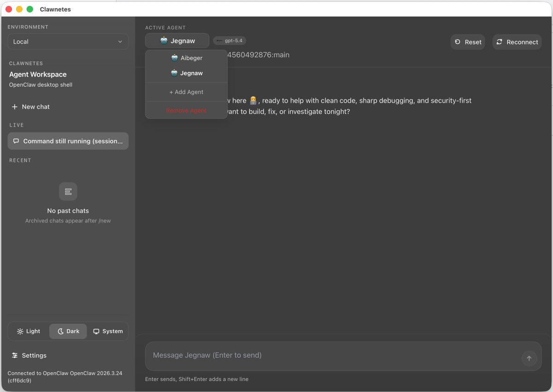Click the sync arrows icon on Reconnect
This screenshot has width=553, height=392.
[x=500, y=42]
